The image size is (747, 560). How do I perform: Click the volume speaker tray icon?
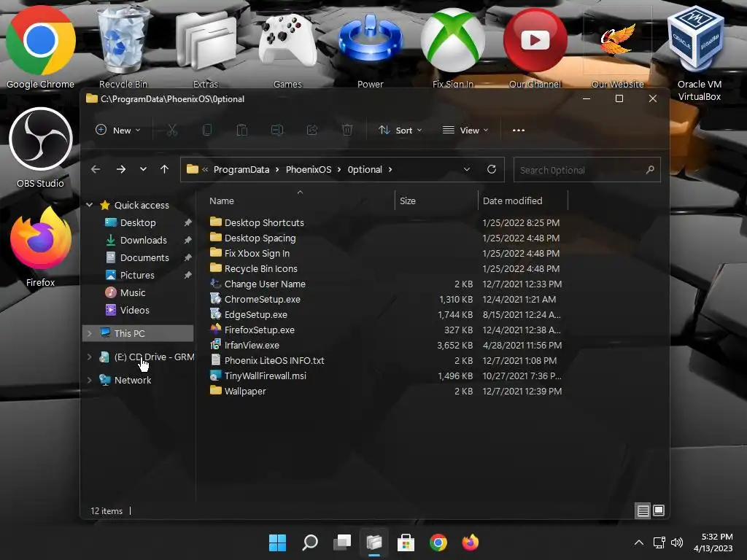(x=677, y=542)
